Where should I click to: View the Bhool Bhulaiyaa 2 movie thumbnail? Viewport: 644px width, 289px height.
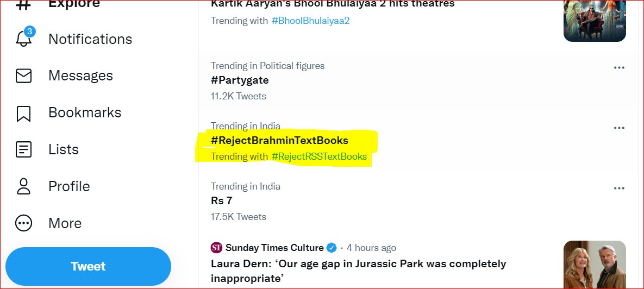point(595,21)
